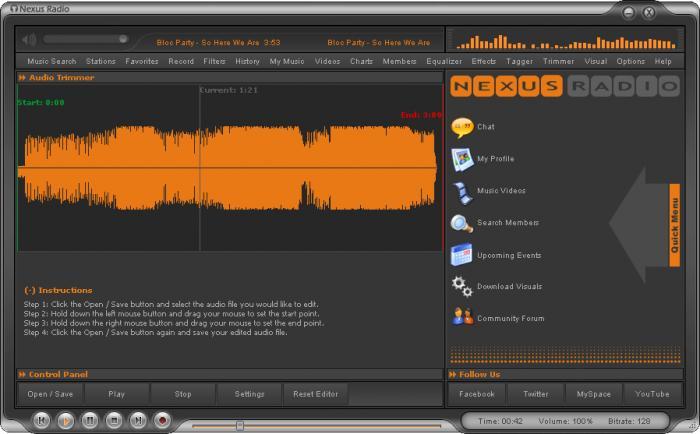Viewport: 700px width, 434px height.
Task: Open the YouTube link
Action: tap(652, 394)
